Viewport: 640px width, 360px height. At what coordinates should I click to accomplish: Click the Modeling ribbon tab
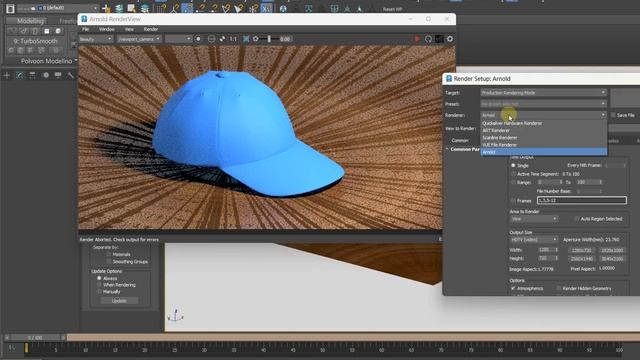tap(30, 21)
